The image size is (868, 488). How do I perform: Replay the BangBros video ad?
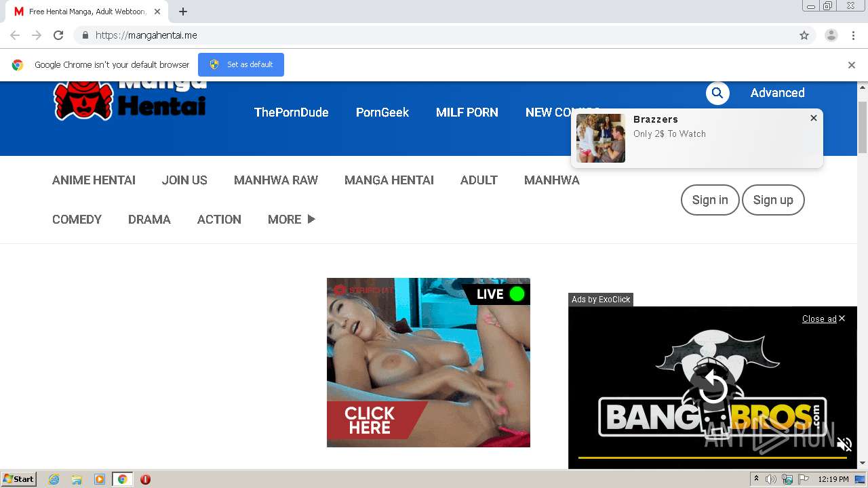pyautogui.click(x=713, y=388)
